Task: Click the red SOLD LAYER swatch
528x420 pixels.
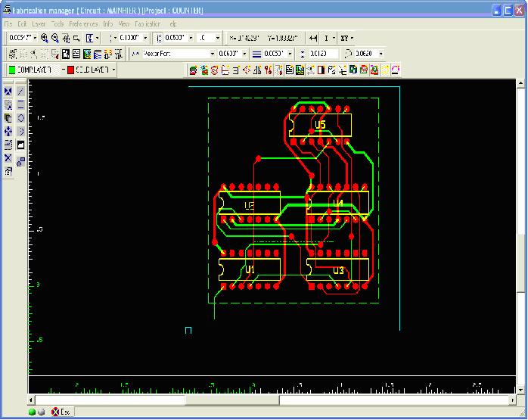Action: pos(70,70)
